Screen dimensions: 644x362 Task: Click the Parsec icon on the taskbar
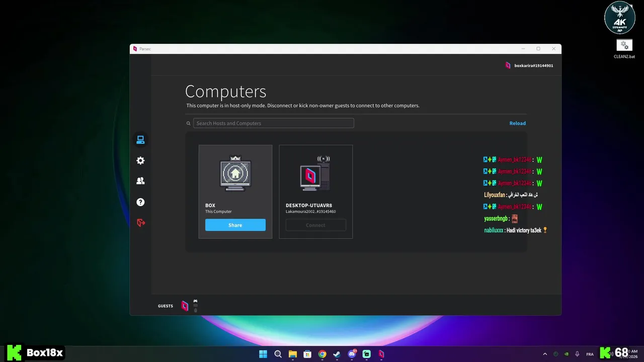tap(382, 354)
